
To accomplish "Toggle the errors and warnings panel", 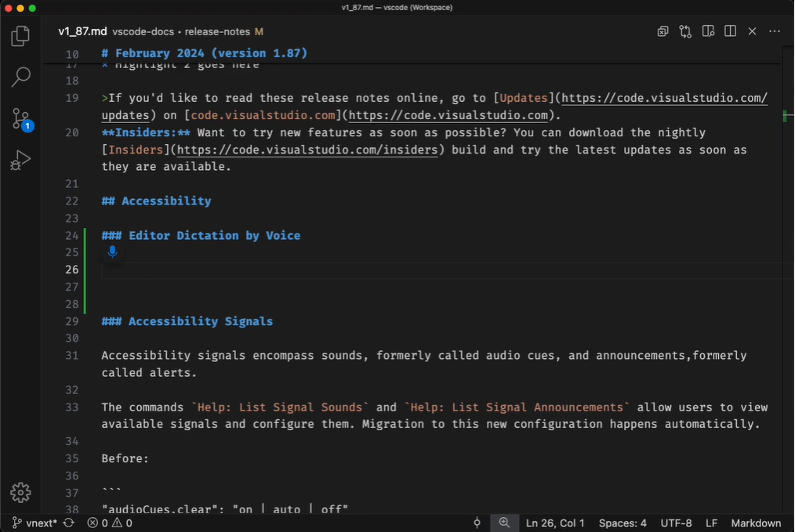I will [110, 523].
